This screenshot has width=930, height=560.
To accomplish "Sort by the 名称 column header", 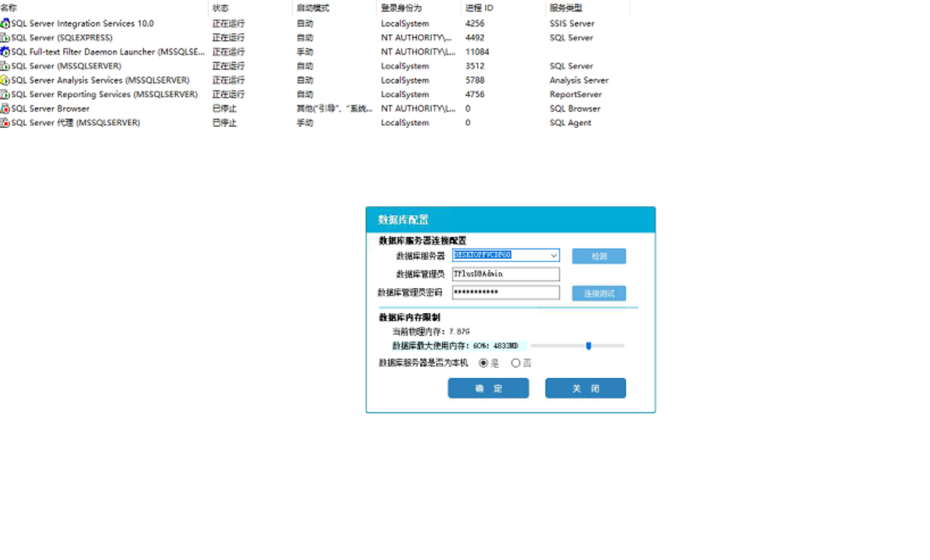I will (9, 8).
